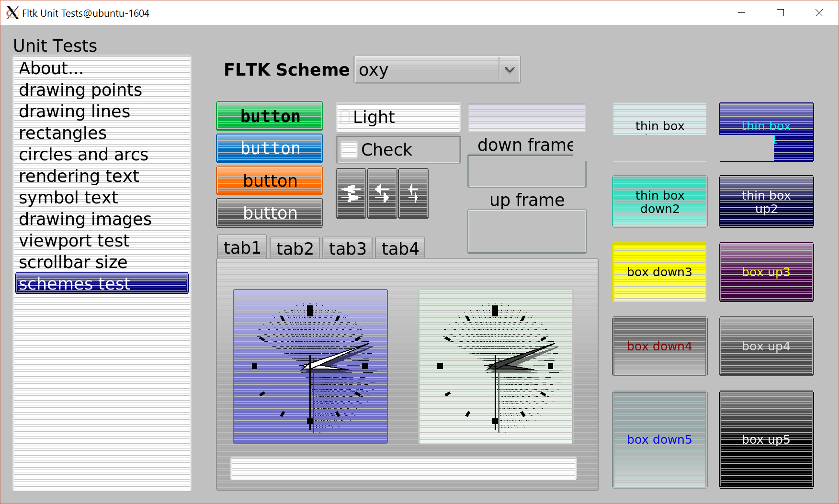Select symbol text test
This screenshot has width=839, height=504.
pyautogui.click(x=102, y=198)
